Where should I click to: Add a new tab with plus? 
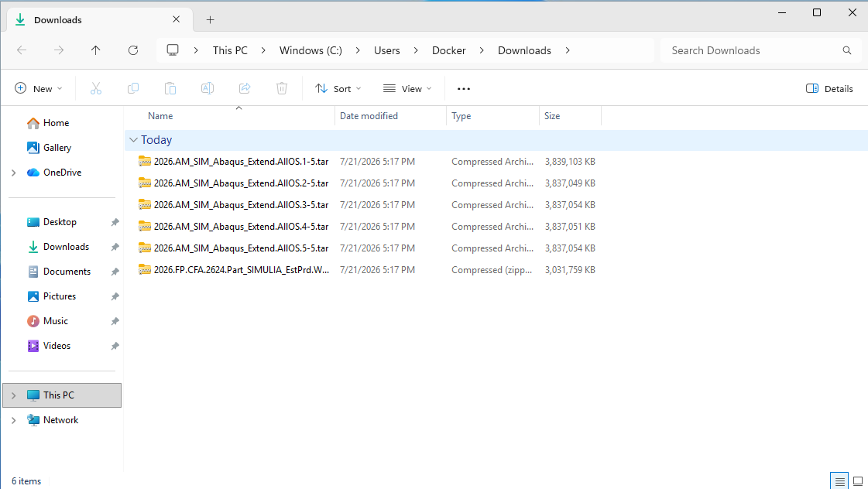(211, 20)
